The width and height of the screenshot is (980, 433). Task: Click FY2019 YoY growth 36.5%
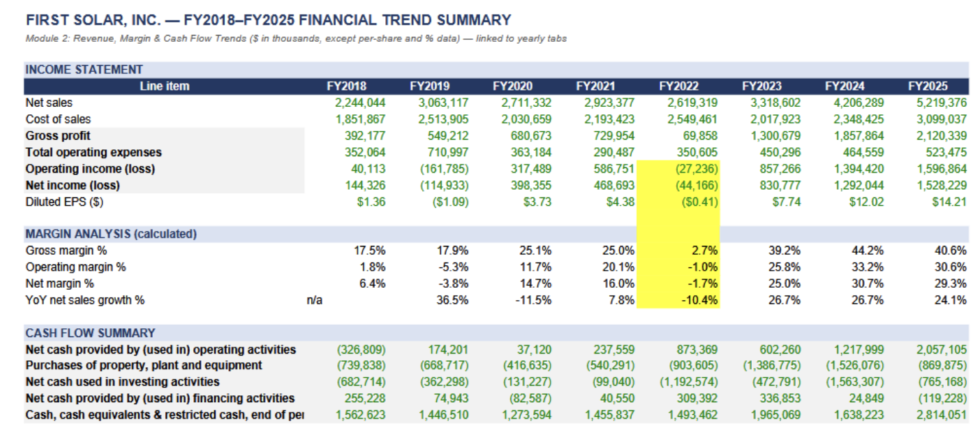click(x=452, y=300)
